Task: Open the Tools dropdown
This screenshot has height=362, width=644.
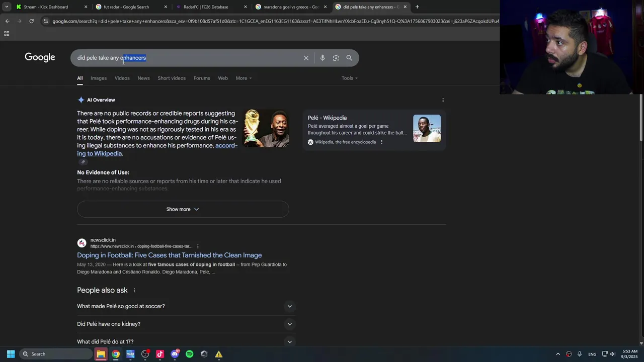Action: tap(350, 78)
